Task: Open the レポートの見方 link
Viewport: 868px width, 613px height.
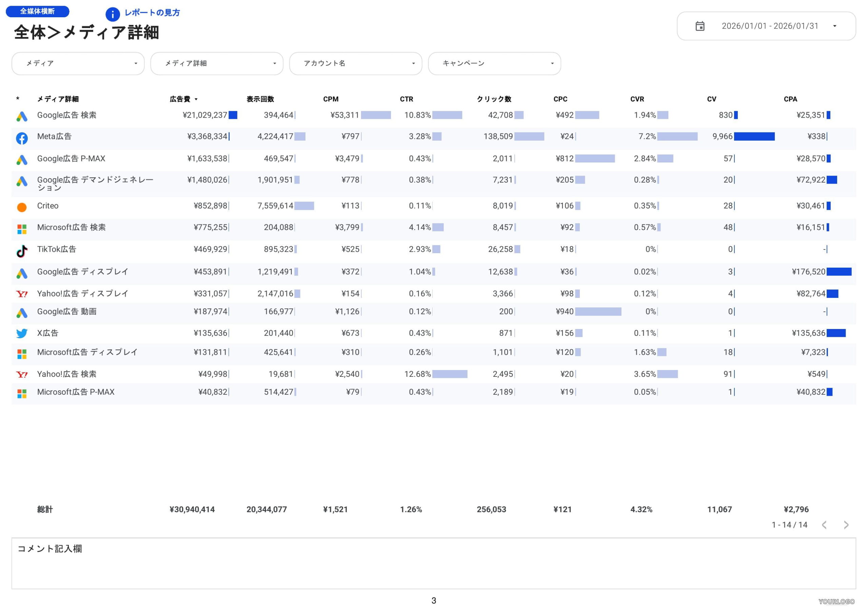Action: (x=152, y=13)
